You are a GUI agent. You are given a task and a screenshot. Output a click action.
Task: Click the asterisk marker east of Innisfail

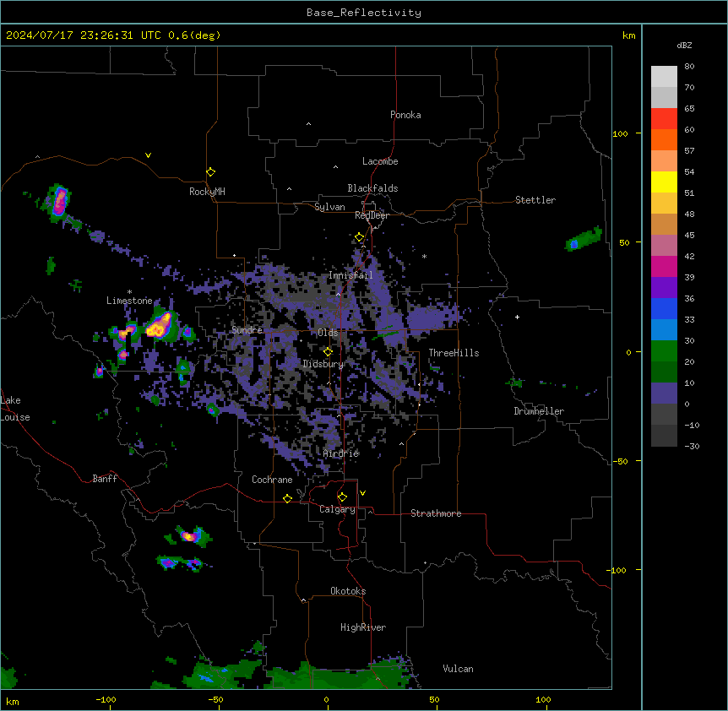(x=424, y=256)
